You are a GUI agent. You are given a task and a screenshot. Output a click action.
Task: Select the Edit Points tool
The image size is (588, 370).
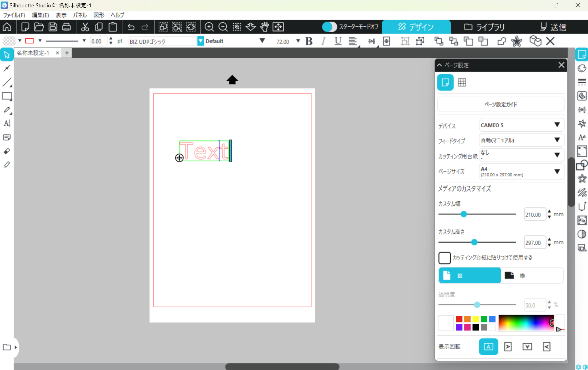click(7, 68)
